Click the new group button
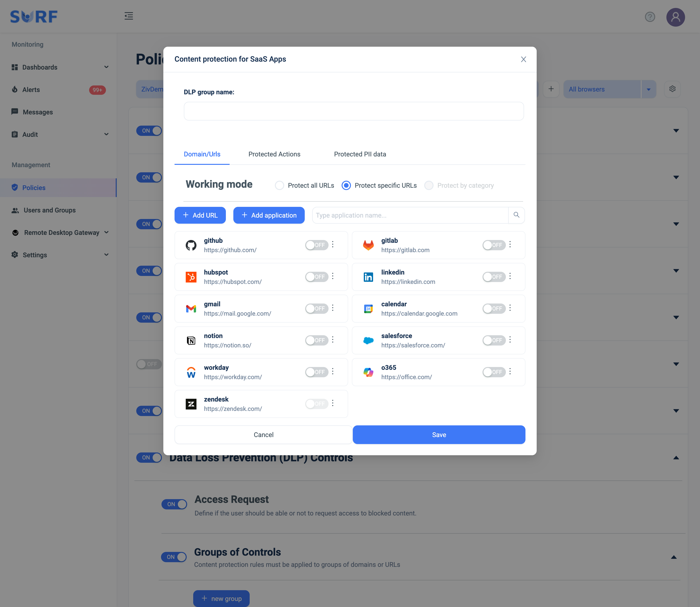The image size is (700, 607). click(x=221, y=599)
